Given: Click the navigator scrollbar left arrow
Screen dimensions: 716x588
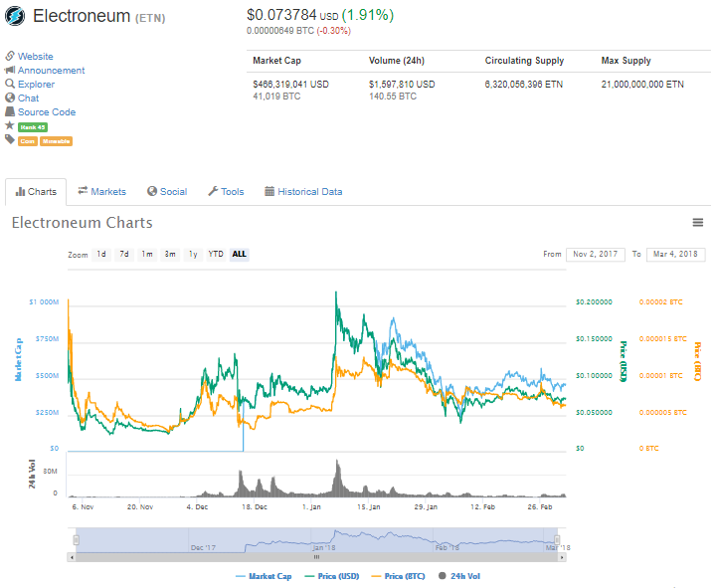Looking at the screenshot, I should (72, 557).
